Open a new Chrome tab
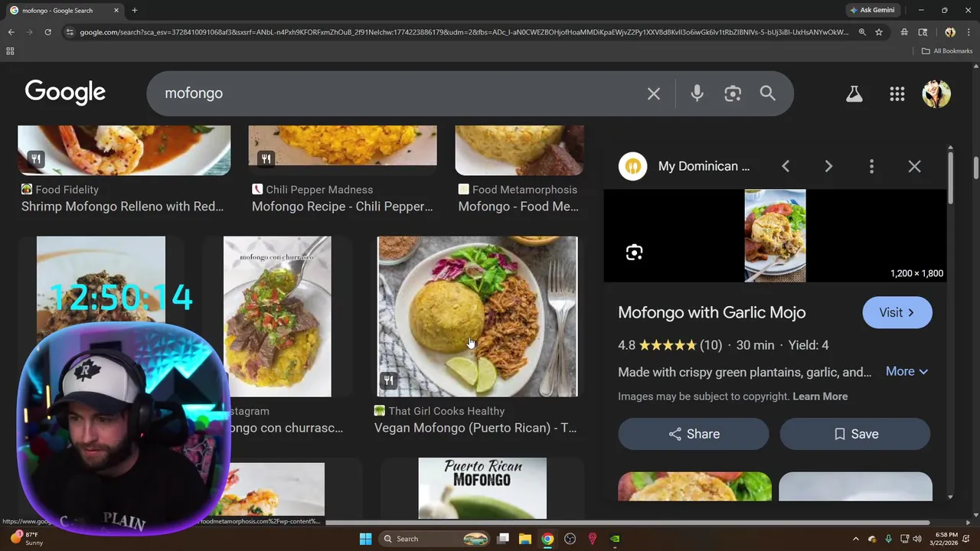Screen dimensions: 980x551 click(x=135, y=11)
